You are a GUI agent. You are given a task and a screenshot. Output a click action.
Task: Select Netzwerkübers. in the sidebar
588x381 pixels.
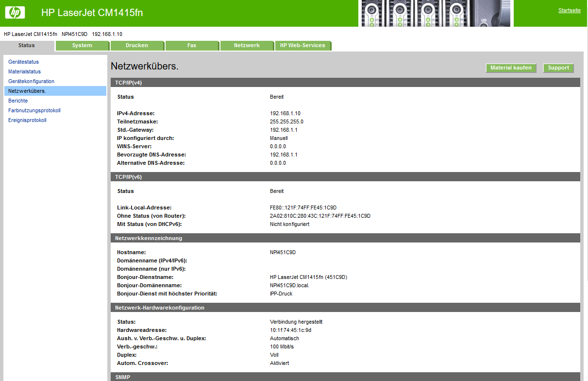[x=55, y=91]
